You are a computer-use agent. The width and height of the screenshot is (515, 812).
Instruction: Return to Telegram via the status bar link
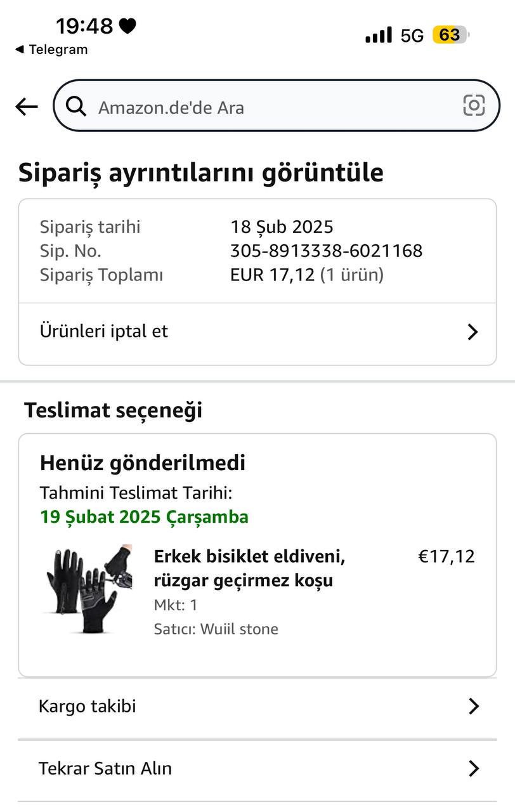[52, 49]
